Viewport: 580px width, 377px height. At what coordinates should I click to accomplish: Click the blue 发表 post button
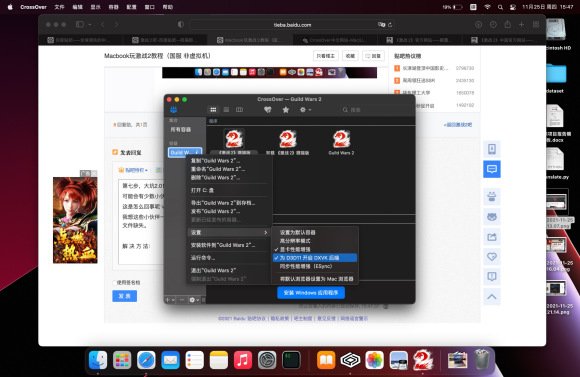pos(124,296)
